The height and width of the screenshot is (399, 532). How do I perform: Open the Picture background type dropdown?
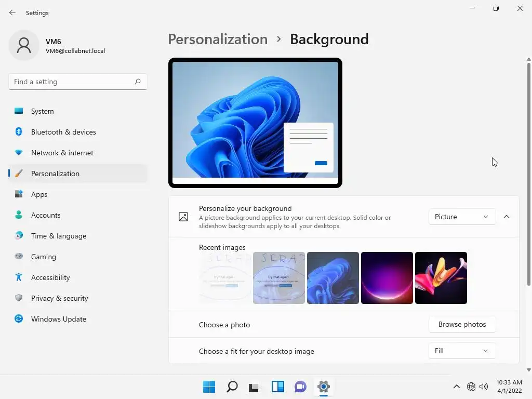click(462, 217)
